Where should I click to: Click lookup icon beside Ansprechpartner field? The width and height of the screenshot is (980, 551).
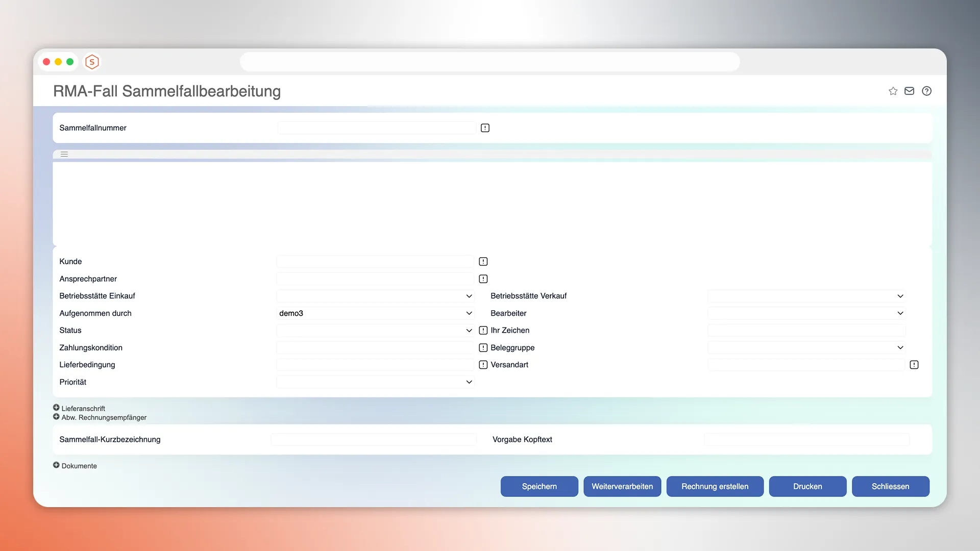[x=483, y=279]
